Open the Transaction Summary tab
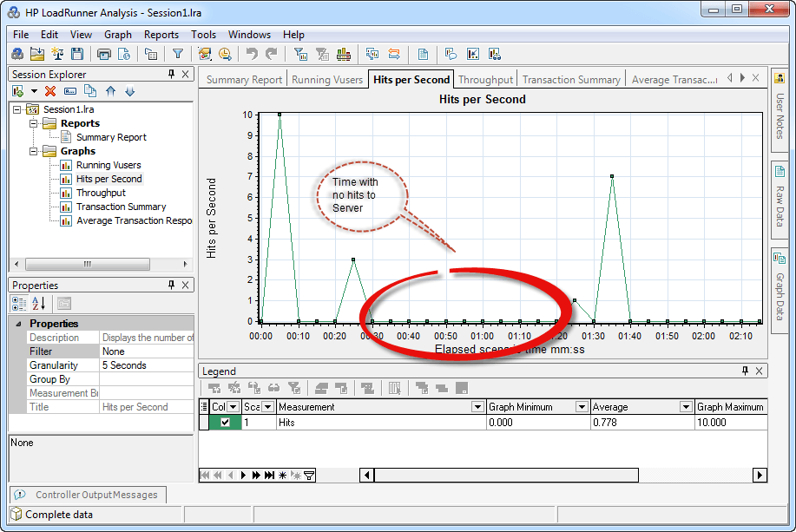The width and height of the screenshot is (796, 532). tap(571, 80)
